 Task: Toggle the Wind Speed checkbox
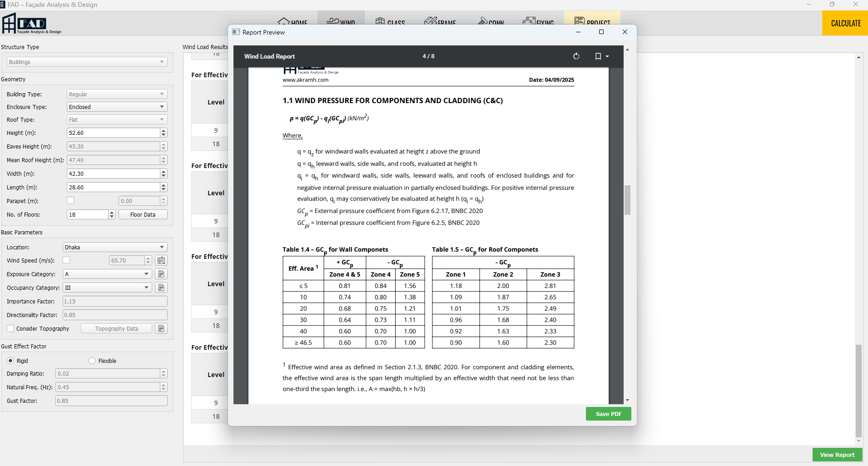(66, 260)
